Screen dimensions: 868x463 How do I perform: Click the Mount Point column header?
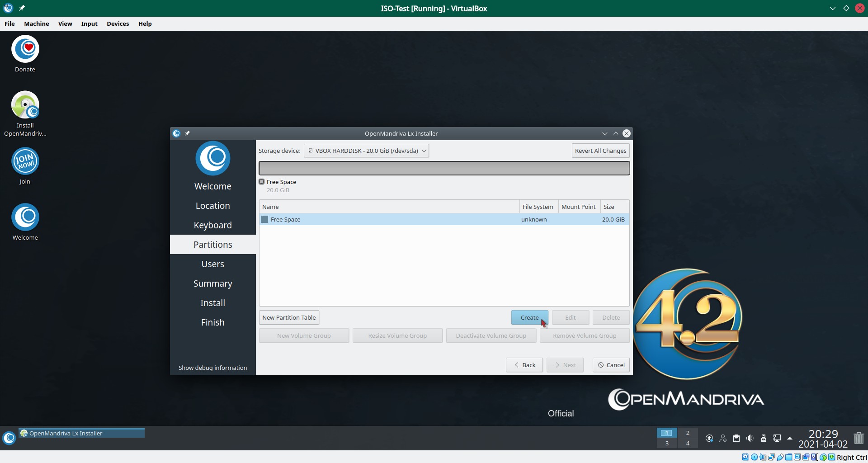coord(579,207)
